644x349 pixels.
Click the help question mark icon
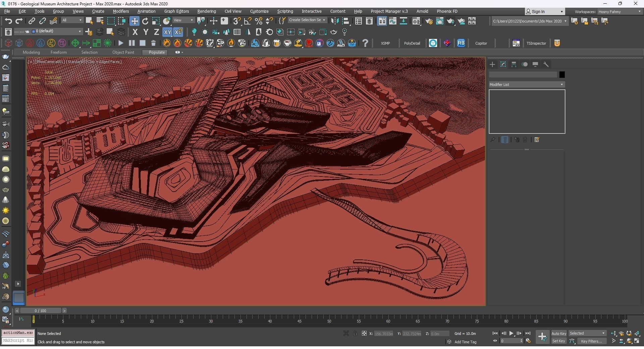click(365, 43)
